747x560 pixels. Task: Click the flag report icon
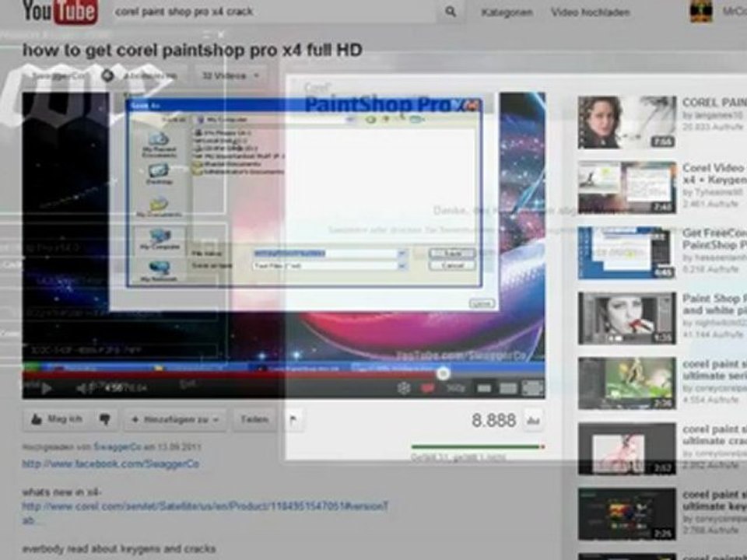pos(293,420)
